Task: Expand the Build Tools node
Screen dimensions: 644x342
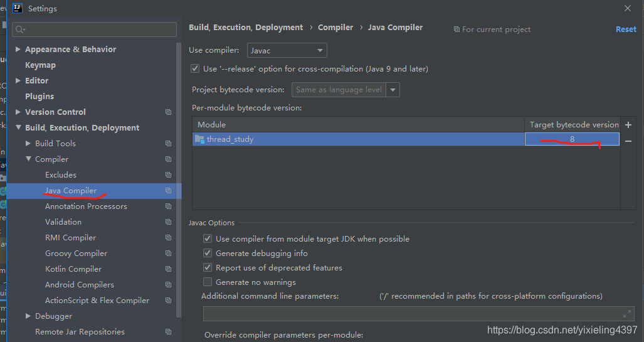Action: coord(28,143)
